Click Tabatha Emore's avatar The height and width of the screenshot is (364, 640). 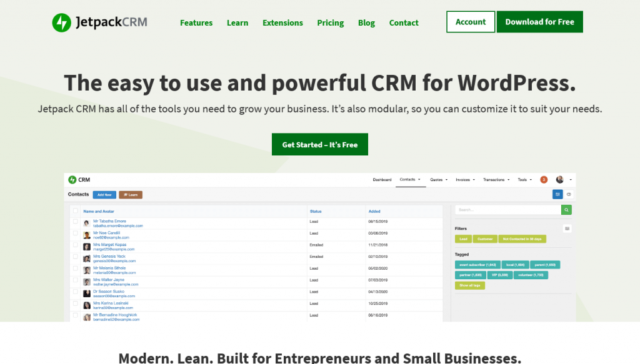[86, 224]
